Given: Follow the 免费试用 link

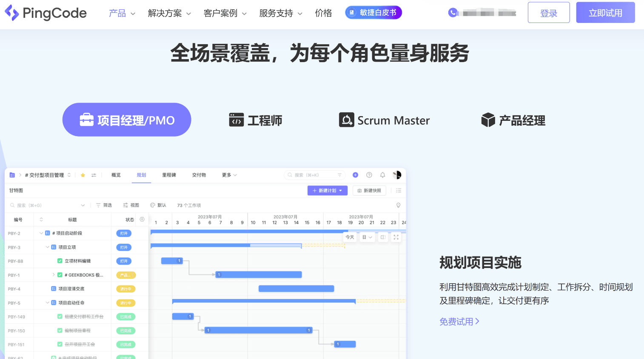Looking at the screenshot, I should [x=459, y=322].
